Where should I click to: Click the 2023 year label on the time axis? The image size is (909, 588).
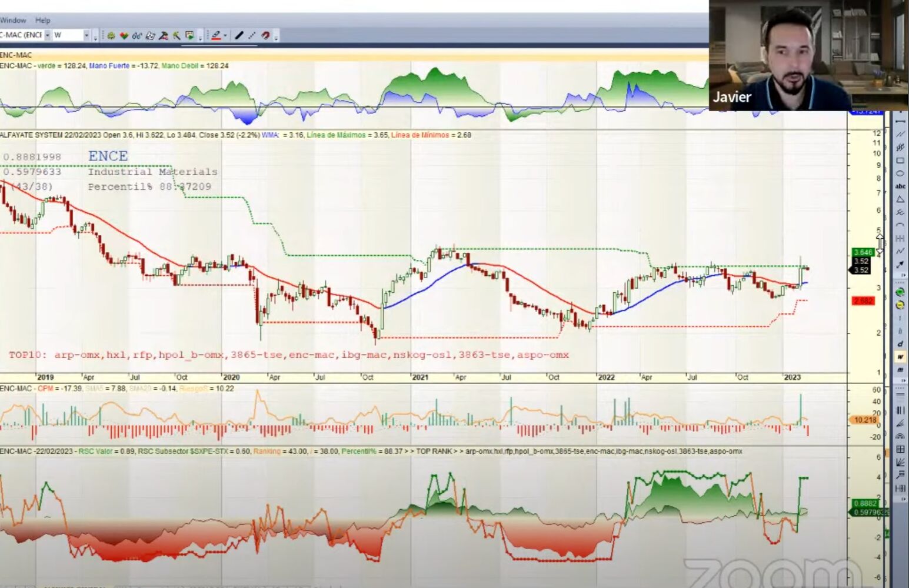click(x=792, y=377)
